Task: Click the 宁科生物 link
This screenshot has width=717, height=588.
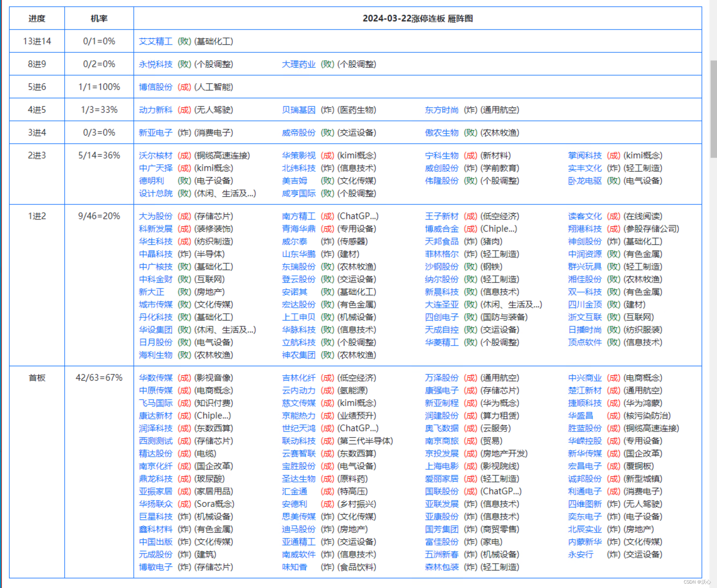Action: (x=442, y=155)
